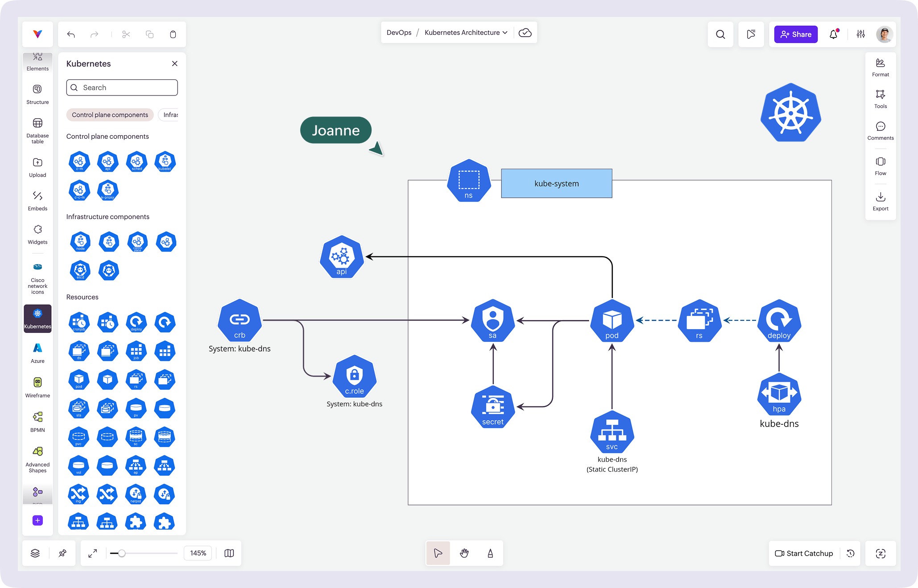Open the Upload sidebar item
This screenshot has width=918, height=588.
click(x=37, y=167)
